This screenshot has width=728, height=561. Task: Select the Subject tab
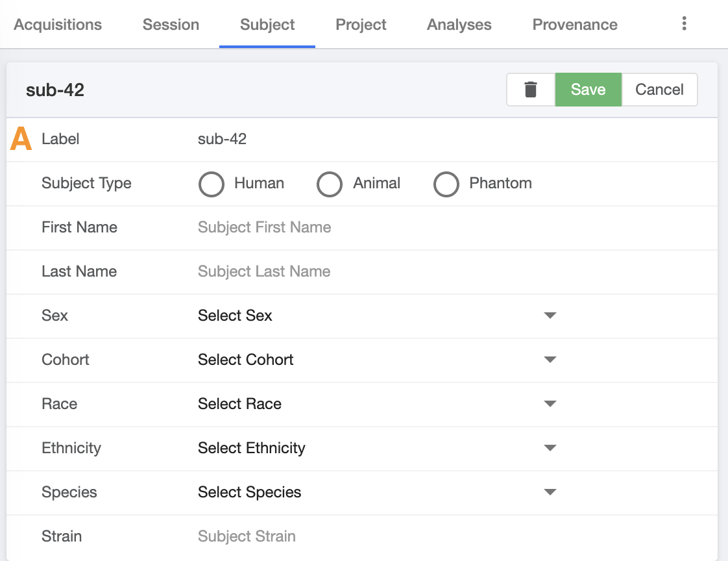point(267,24)
